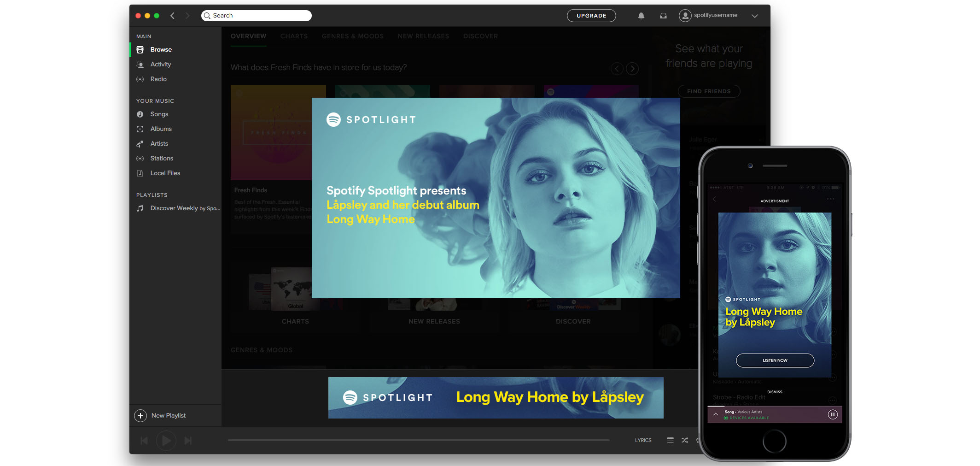Skip to previous track
This screenshot has width=980, height=466.
point(144,441)
